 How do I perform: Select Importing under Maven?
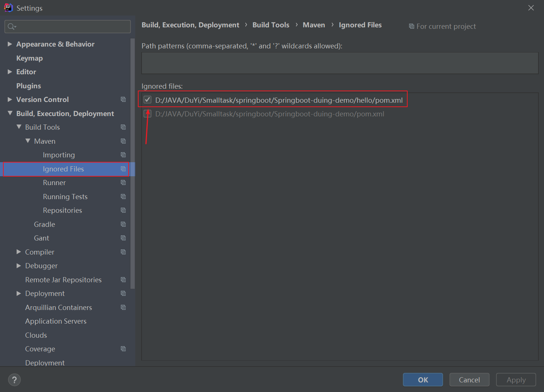tap(59, 155)
